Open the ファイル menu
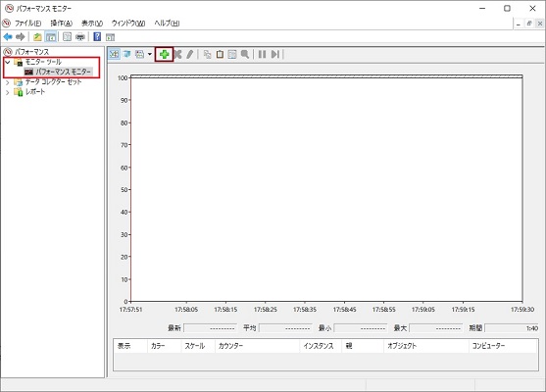The height and width of the screenshot is (392, 546). (x=27, y=24)
